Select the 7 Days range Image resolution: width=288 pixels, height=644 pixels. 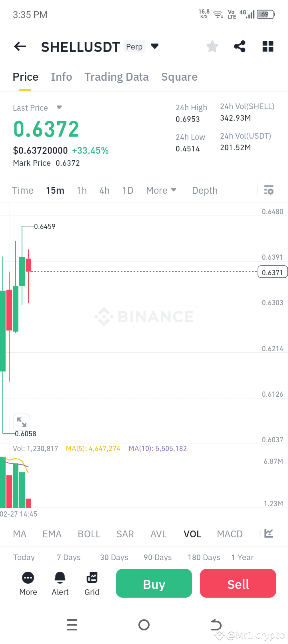[68, 557]
